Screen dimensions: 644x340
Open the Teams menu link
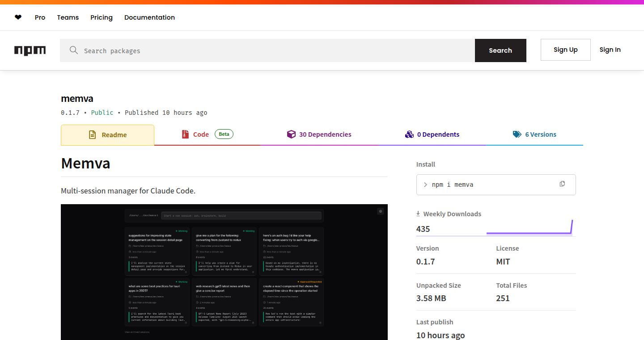click(68, 17)
